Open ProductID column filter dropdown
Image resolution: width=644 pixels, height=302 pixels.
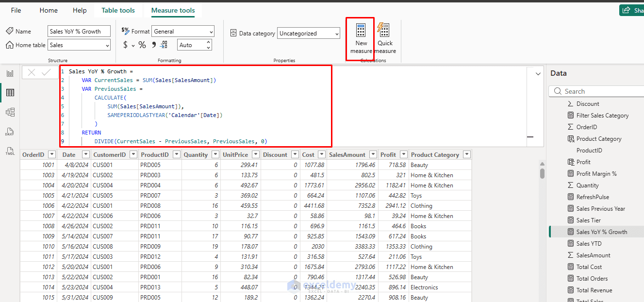pyautogui.click(x=176, y=155)
